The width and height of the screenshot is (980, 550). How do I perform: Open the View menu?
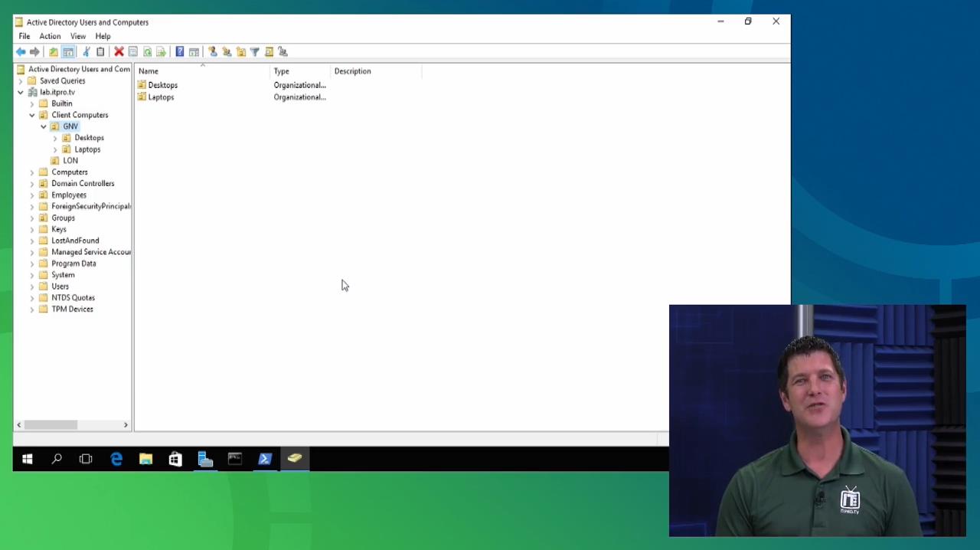78,36
